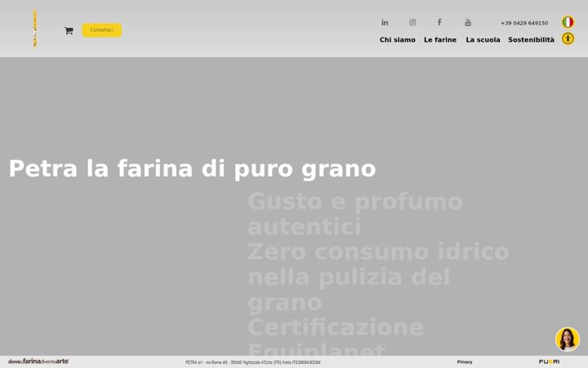Click the FUORI logo in footer

click(x=549, y=361)
